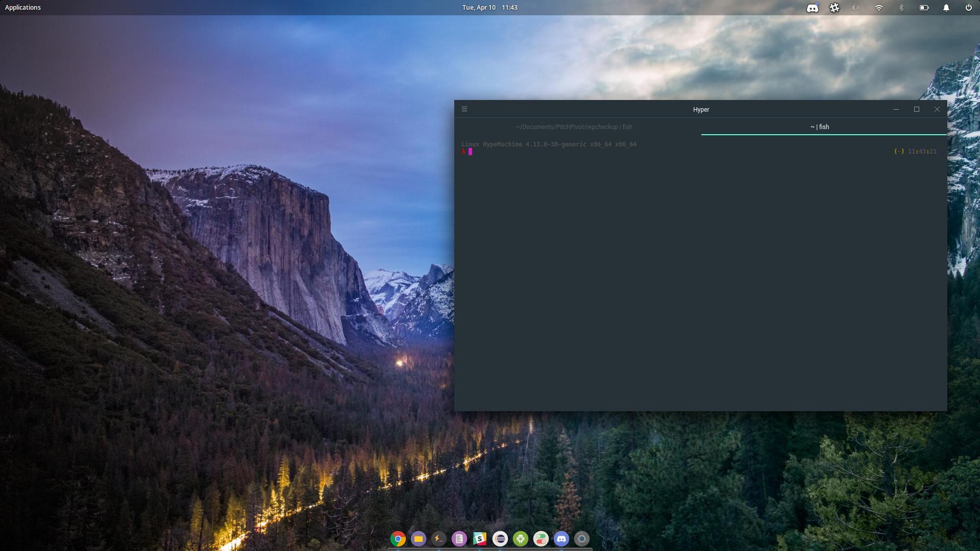The width and height of the screenshot is (980, 551).
Task: Open the Applications menu
Action: point(23,8)
